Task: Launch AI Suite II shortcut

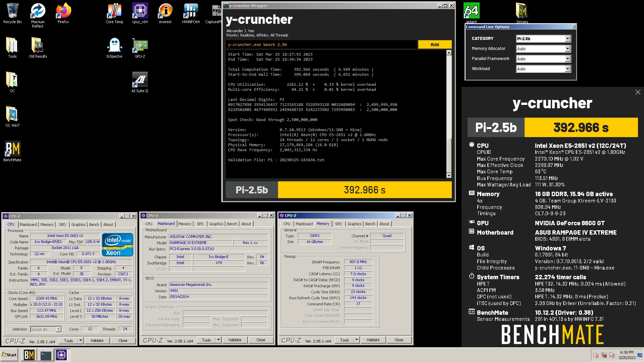Action: pyautogui.click(x=140, y=82)
